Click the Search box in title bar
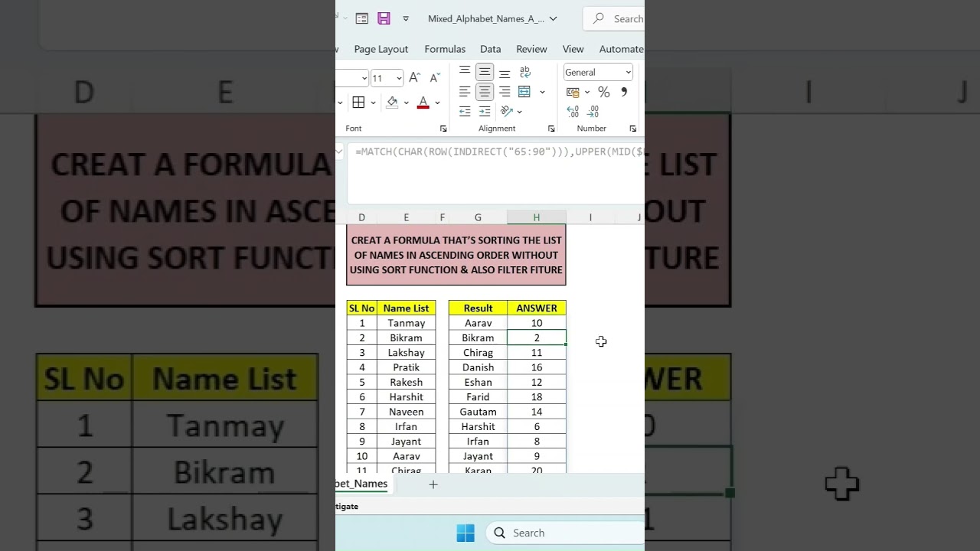Viewport: 980px width, 551px height. pos(614,18)
